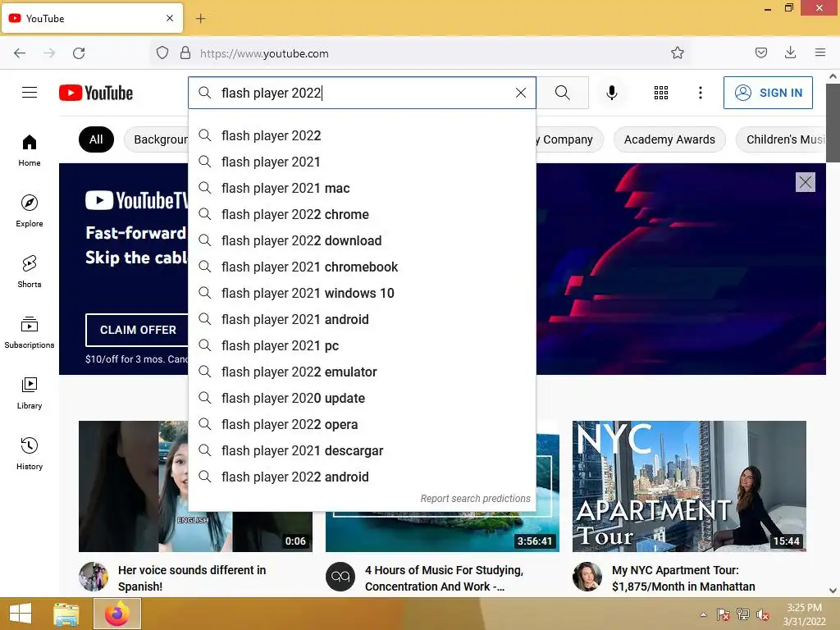Viewport: 840px width, 630px height.
Task: Open the tracking protection shield
Action: 162,53
